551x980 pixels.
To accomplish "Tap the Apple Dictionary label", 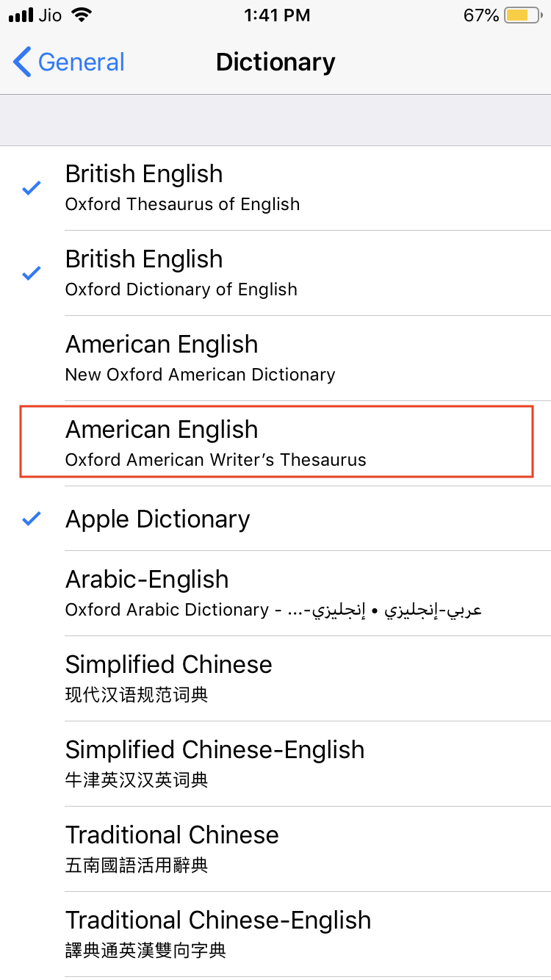I will pos(158,519).
